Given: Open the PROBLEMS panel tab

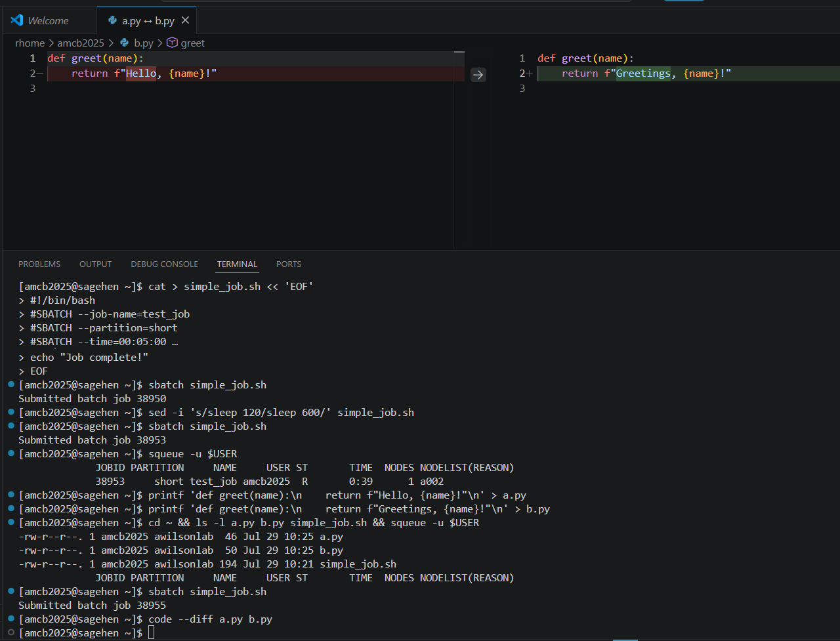Looking at the screenshot, I should (39, 264).
